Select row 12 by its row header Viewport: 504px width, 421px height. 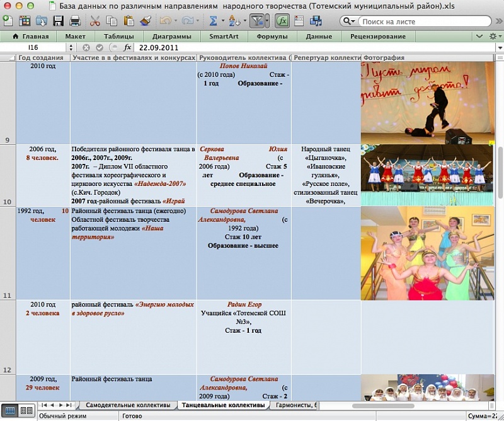click(x=8, y=337)
